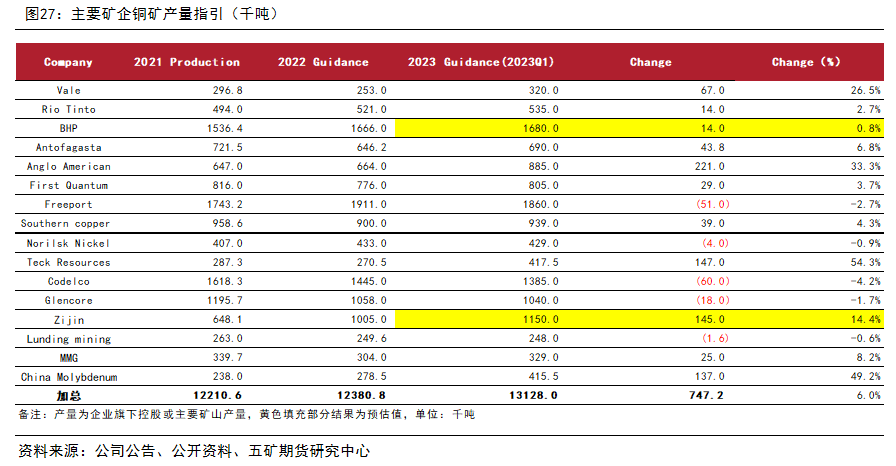Click Codelco 1445.0 guidance value
The image size is (896, 466).
coord(369,282)
